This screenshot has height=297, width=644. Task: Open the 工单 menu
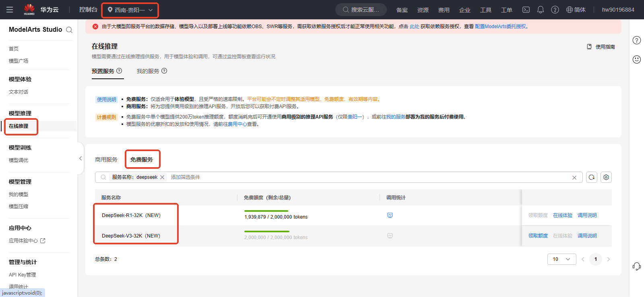pyautogui.click(x=507, y=10)
